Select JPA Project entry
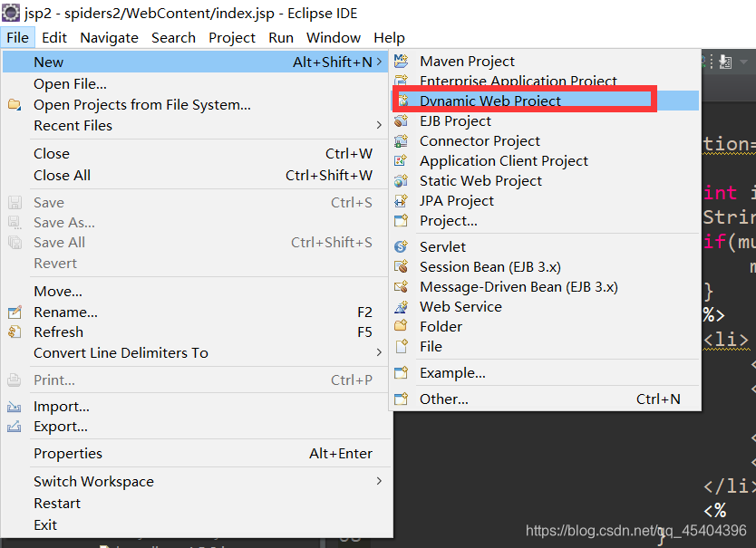 tap(546, 200)
